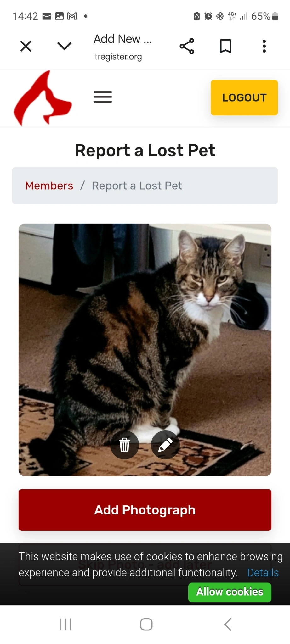The image size is (290, 644).
Task: Tap the Android back arrow
Action: 228,625
